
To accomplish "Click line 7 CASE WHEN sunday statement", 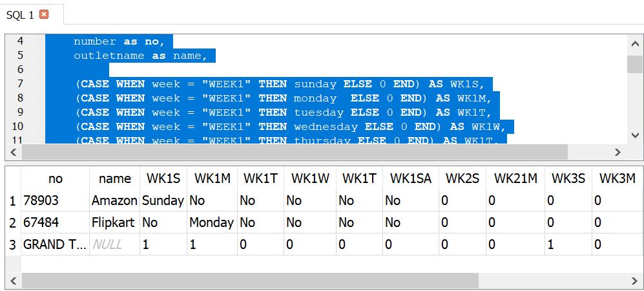I will (280, 84).
